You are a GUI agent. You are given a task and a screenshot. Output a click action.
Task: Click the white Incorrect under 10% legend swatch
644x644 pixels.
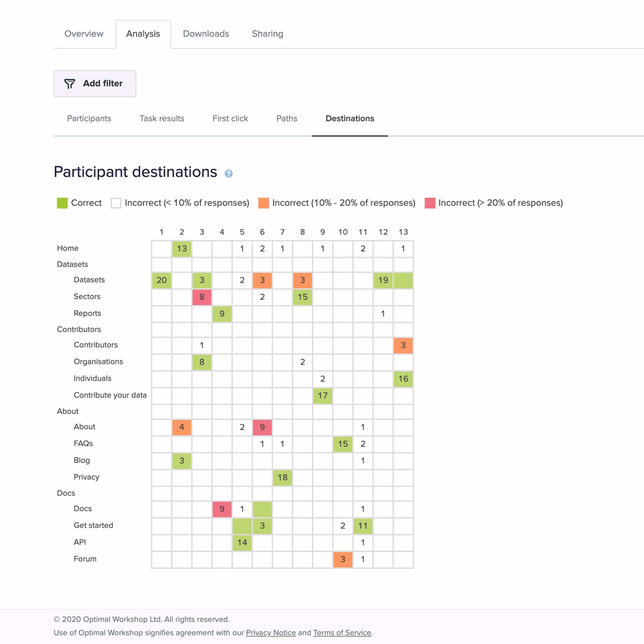click(x=116, y=203)
